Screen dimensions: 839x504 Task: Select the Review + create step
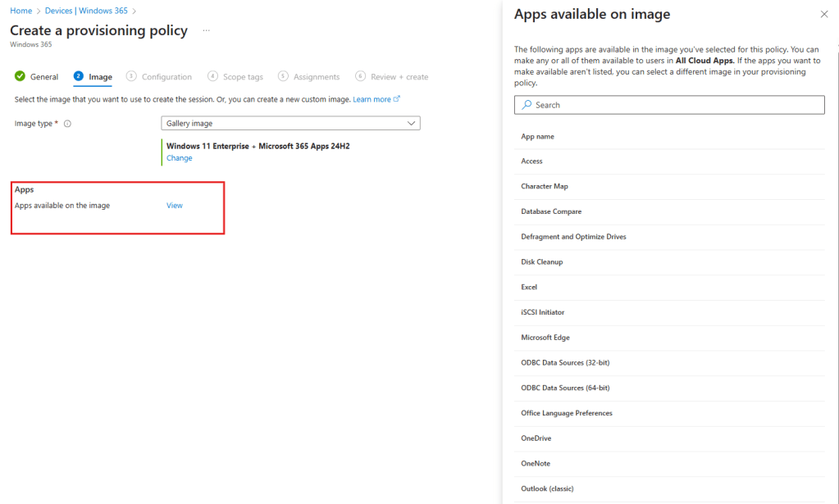399,77
